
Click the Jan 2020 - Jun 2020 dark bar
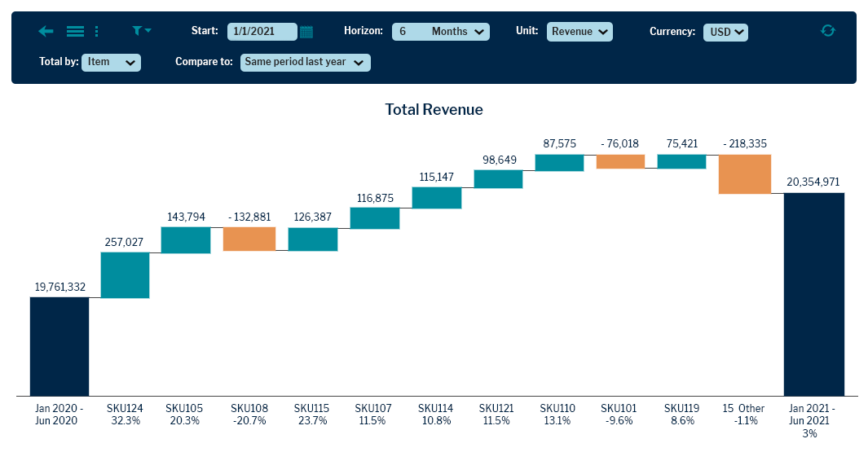59,346
